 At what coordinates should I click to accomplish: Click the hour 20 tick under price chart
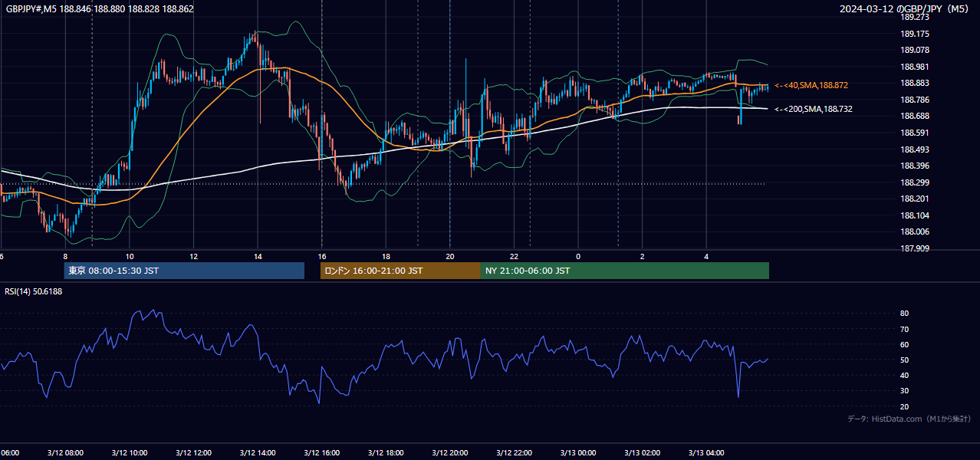[x=450, y=256]
